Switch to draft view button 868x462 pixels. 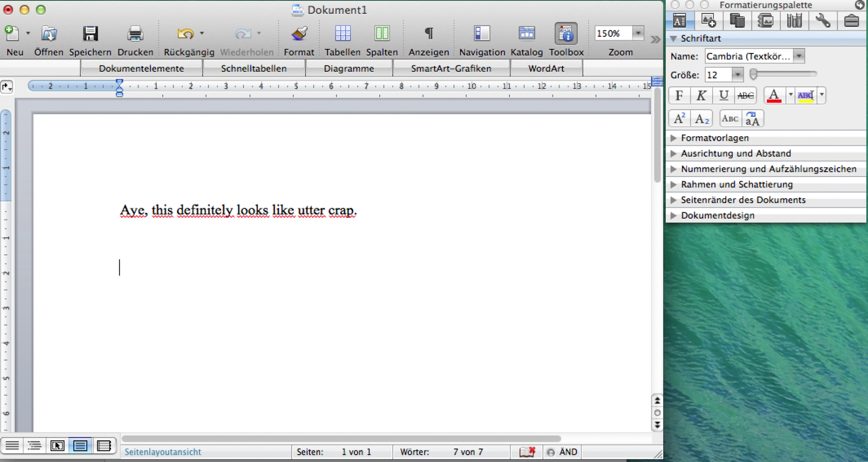[x=12, y=446]
